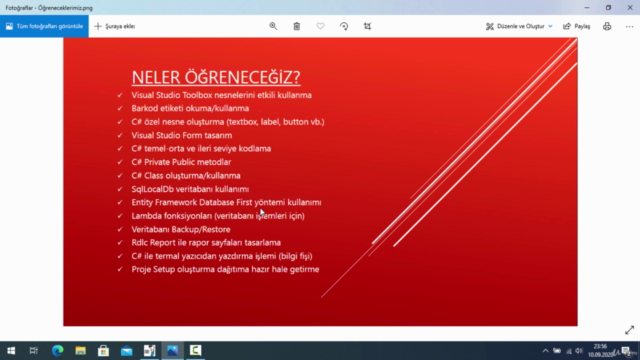Click the C# ile termal yazıcıdan yazdırma line
The image size is (640, 360).
(222, 256)
